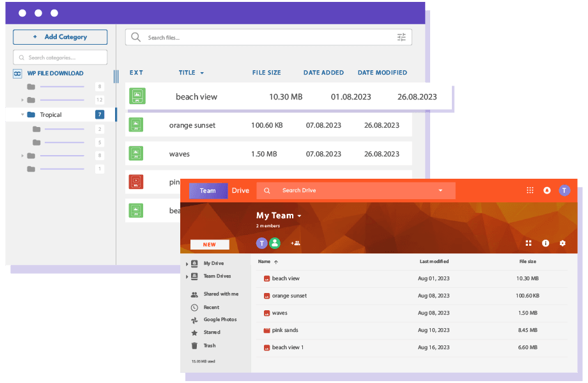Switch to the Team tab
Screen dimensions: 588x383
208,190
